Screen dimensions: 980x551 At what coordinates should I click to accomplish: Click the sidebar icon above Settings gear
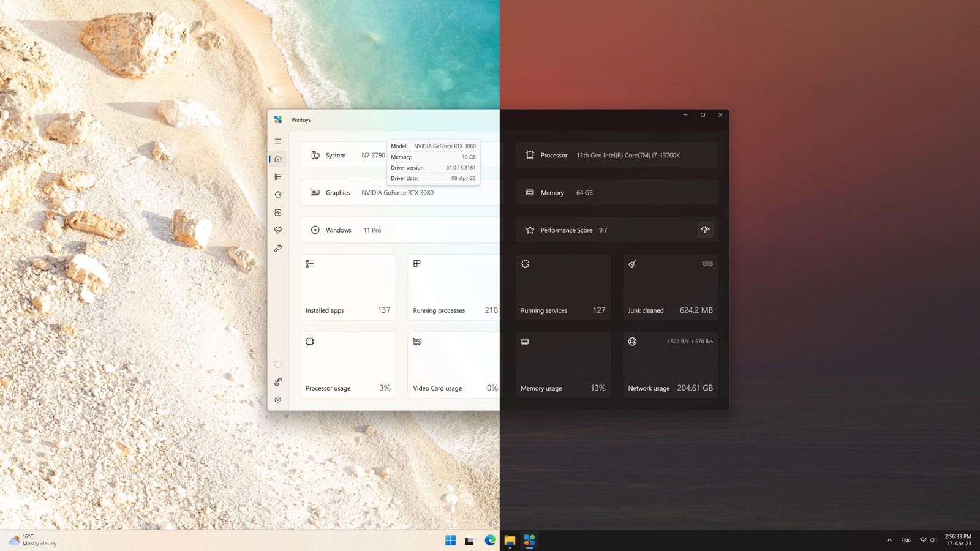[278, 382]
